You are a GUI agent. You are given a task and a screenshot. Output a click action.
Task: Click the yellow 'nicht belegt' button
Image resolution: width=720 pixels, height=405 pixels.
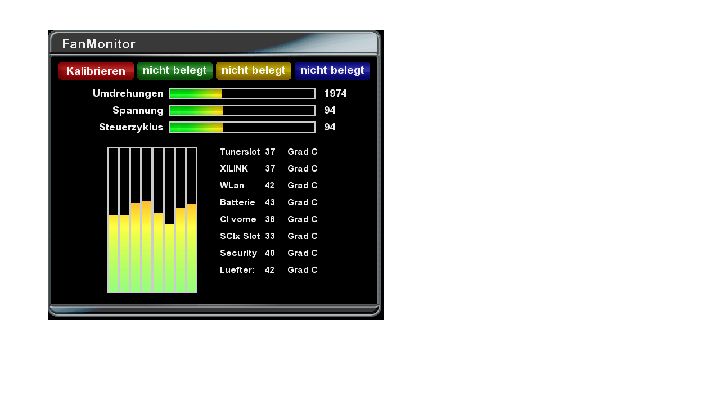[x=253, y=71]
